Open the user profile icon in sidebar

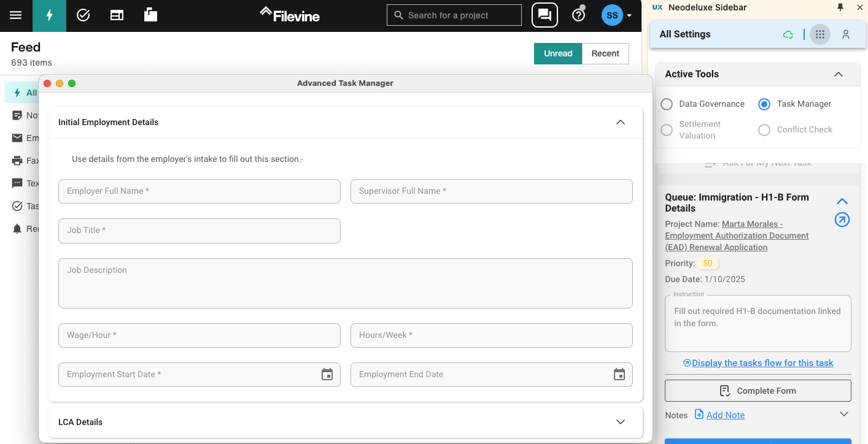(846, 34)
